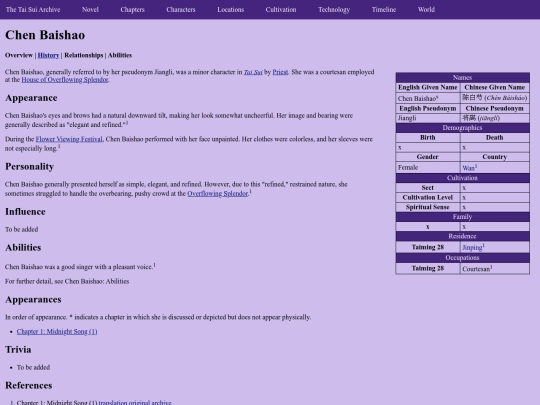Click the Country label cell
540x405 pixels.
[x=495, y=157]
